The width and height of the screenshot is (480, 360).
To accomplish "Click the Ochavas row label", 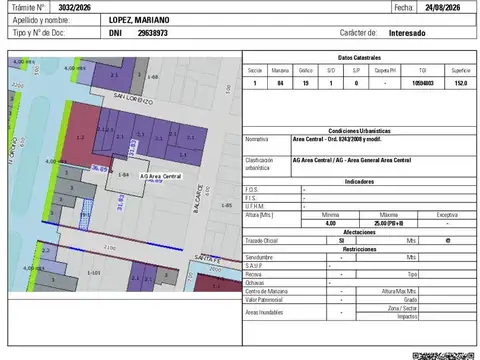I will click(x=255, y=283).
